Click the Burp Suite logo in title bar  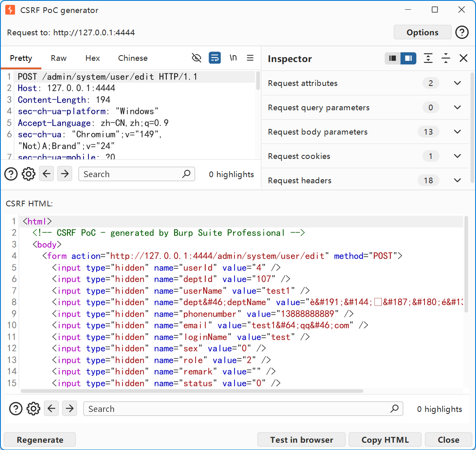(x=10, y=10)
